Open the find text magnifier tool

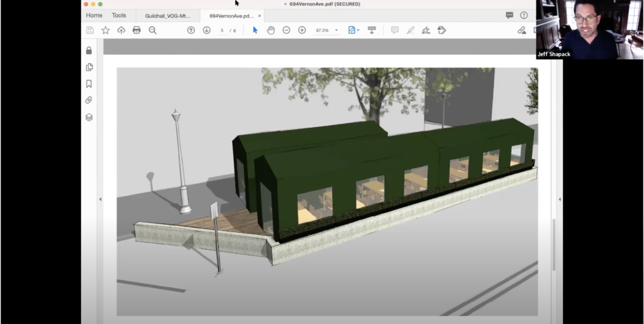(x=152, y=30)
